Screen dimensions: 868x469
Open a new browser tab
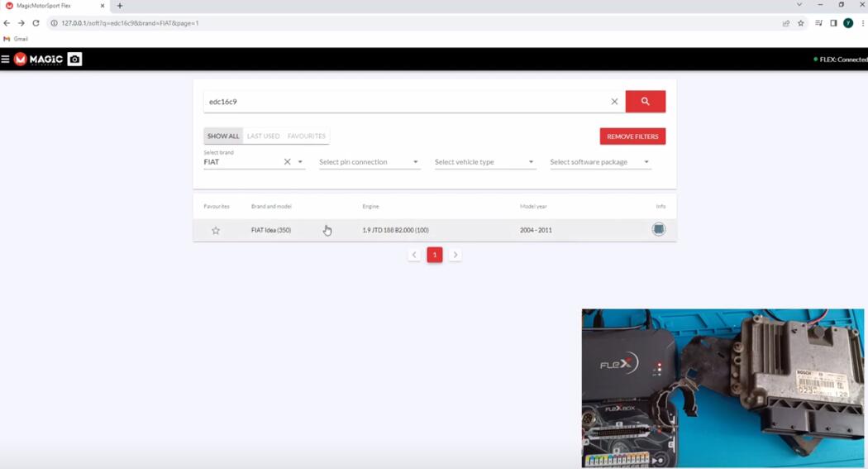pos(120,6)
